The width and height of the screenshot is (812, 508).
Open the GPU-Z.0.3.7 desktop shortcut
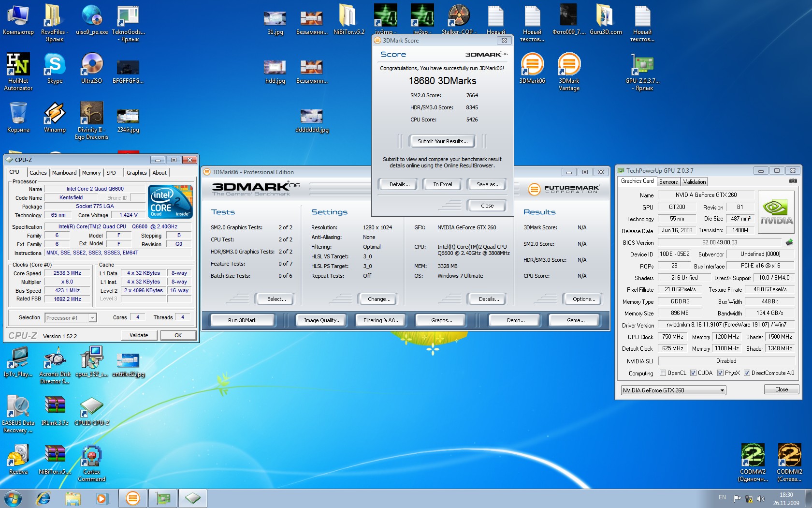[642, 72]
